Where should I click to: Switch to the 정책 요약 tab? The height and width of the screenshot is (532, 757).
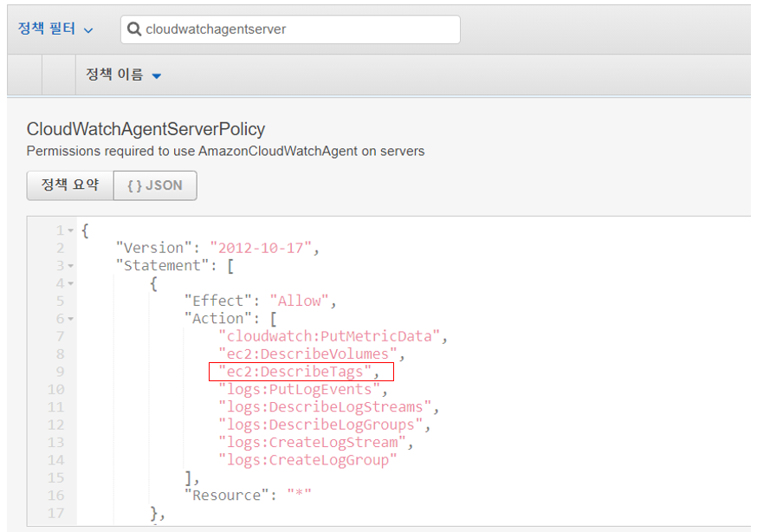[70, 185]
